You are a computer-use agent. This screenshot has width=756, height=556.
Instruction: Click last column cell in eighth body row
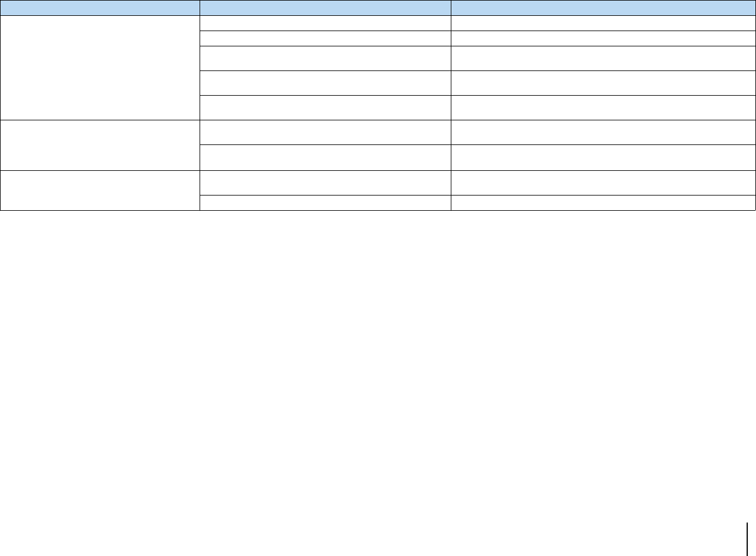(603, 183)
